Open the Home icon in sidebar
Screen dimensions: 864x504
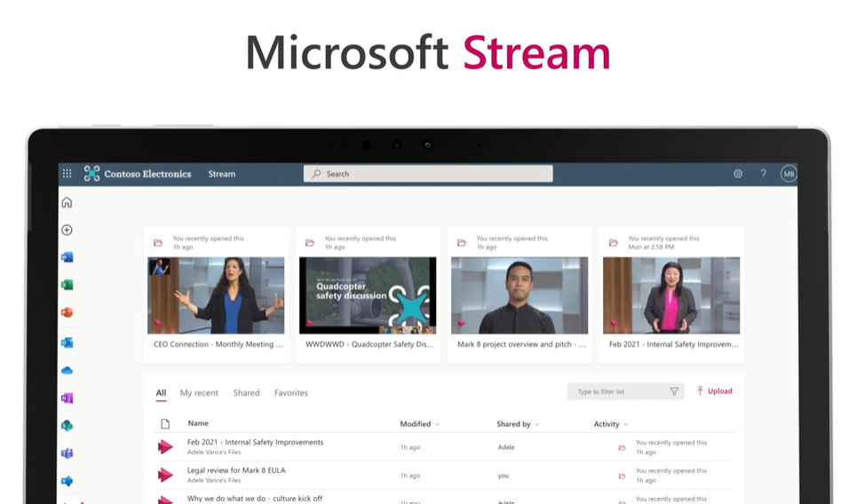coord(67,202)
